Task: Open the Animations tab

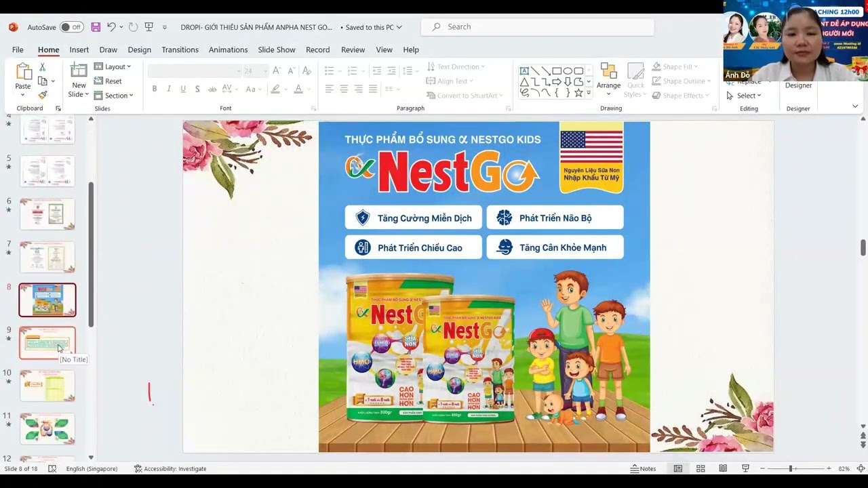Action: 228,49
